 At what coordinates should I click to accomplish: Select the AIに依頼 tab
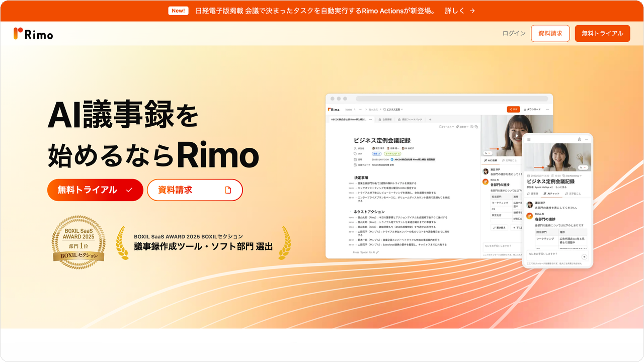point(491,160)
